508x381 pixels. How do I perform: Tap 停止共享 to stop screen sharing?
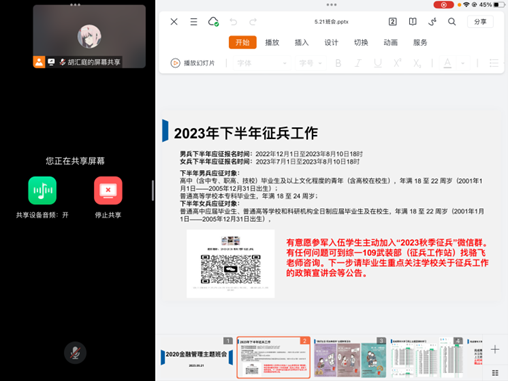pos(108,190)
